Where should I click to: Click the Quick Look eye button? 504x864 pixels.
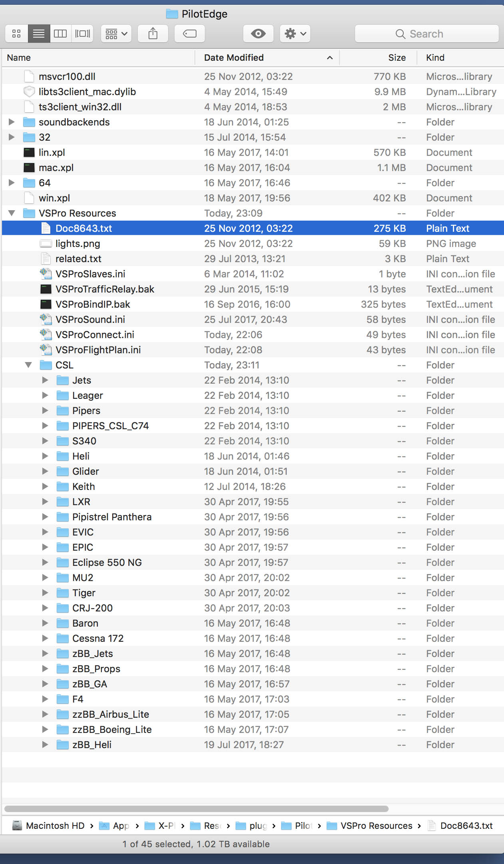(x=258, y=34)
